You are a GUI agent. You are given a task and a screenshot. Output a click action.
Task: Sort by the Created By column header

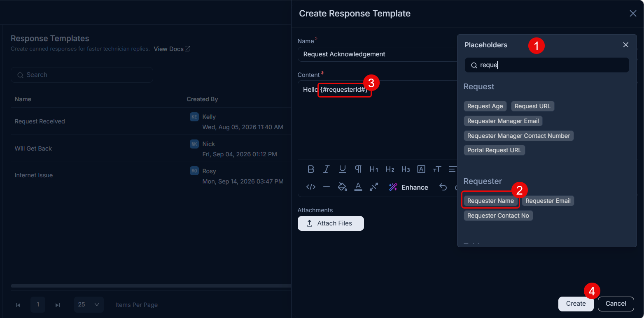click(x=202, y=99)
